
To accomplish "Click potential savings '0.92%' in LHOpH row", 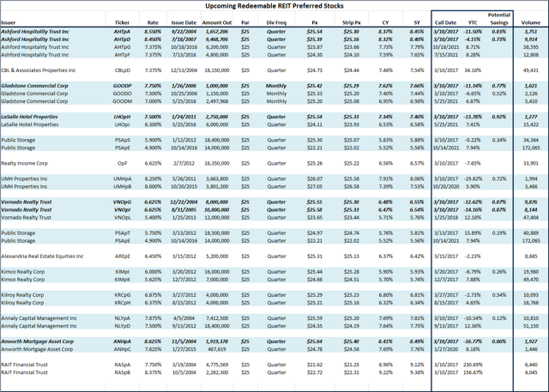I will click(x=499, y=117).
